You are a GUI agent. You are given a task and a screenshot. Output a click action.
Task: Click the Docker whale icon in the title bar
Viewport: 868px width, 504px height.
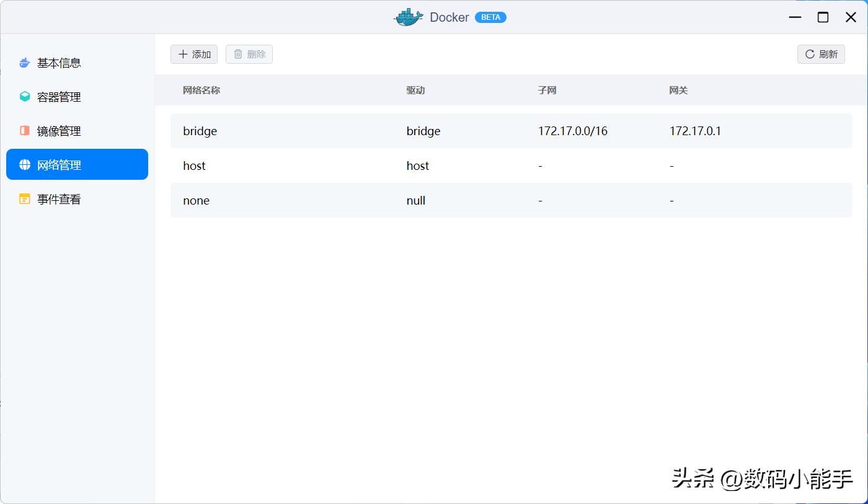408,17
